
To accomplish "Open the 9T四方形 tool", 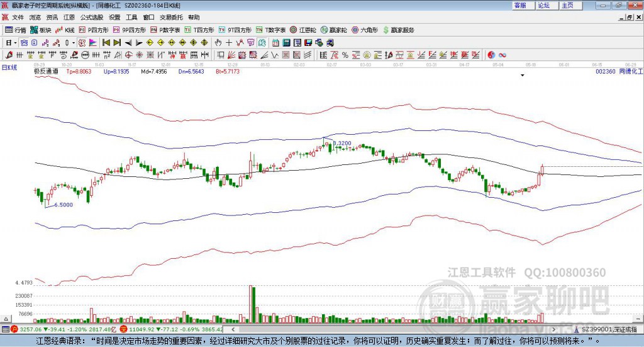I will coord(235,30).
